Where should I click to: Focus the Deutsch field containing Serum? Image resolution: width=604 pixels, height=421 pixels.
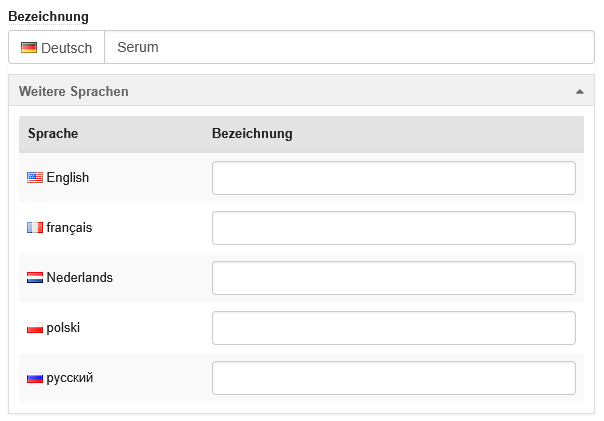pos(349,47)
